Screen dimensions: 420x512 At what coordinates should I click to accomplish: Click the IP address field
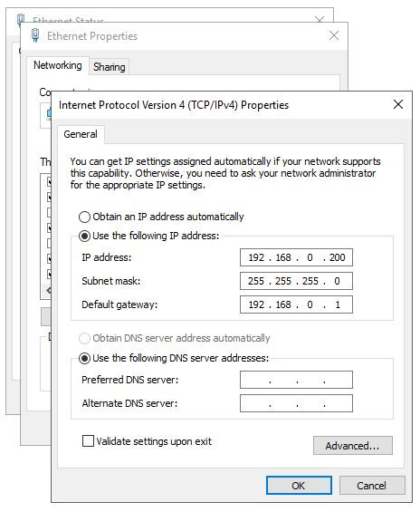pos(296,257)
